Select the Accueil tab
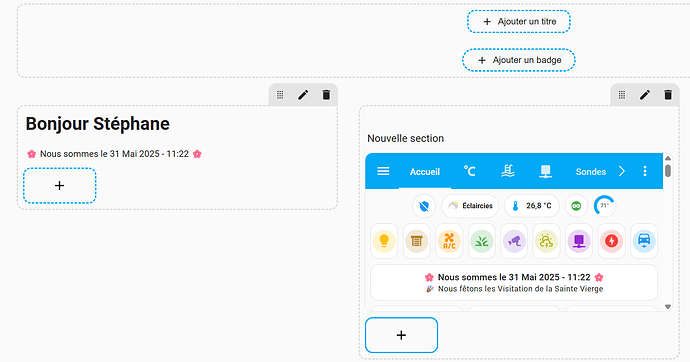690x362 pixels. [x=425, y=172]
